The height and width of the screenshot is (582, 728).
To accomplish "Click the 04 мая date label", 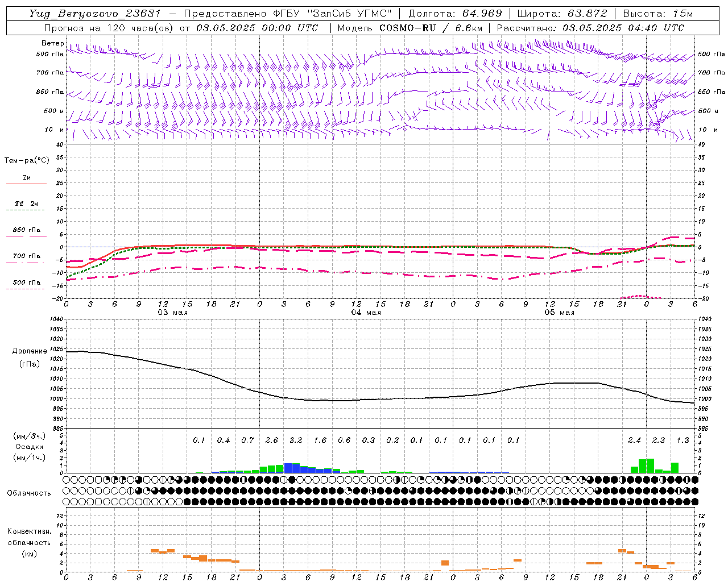I will click(x=366, y=313).
